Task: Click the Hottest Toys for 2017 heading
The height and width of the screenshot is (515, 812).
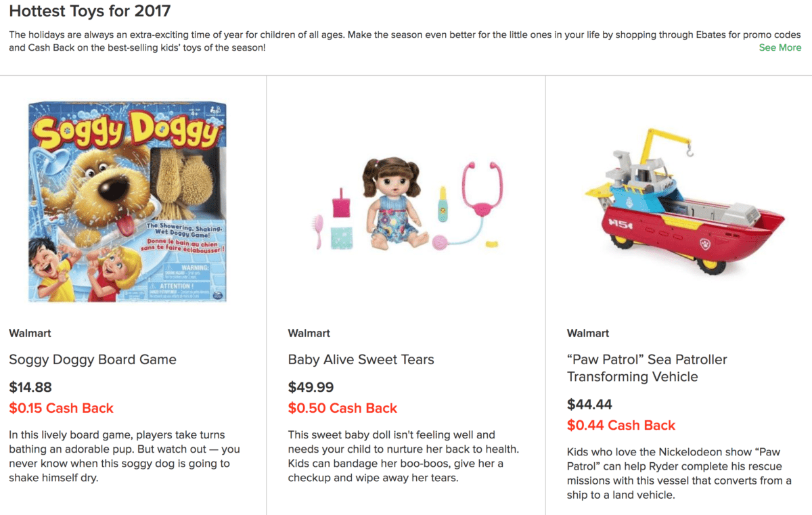Action: 90,11
